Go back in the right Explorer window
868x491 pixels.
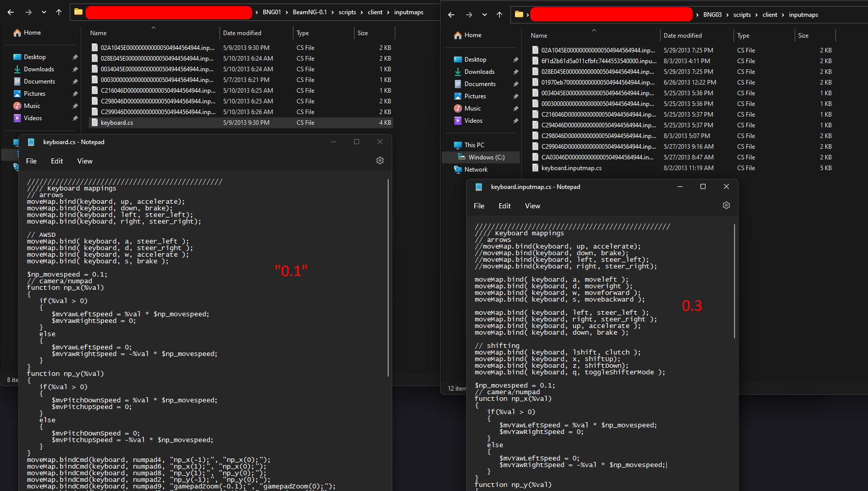pos(451,15)
